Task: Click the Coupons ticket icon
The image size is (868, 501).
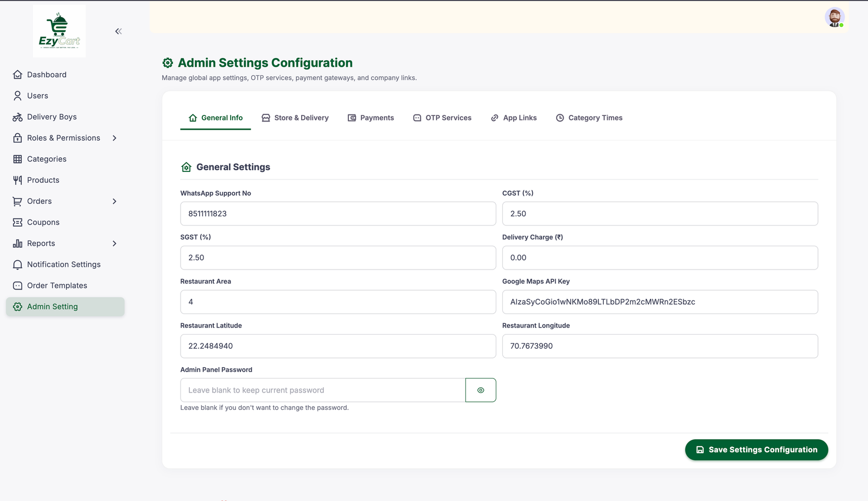Action: [17, 222]
